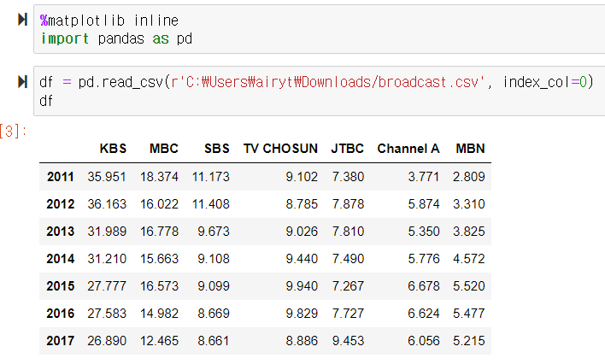Click the JTBC value 7.380
605x364 pixels.
[348, 177]
